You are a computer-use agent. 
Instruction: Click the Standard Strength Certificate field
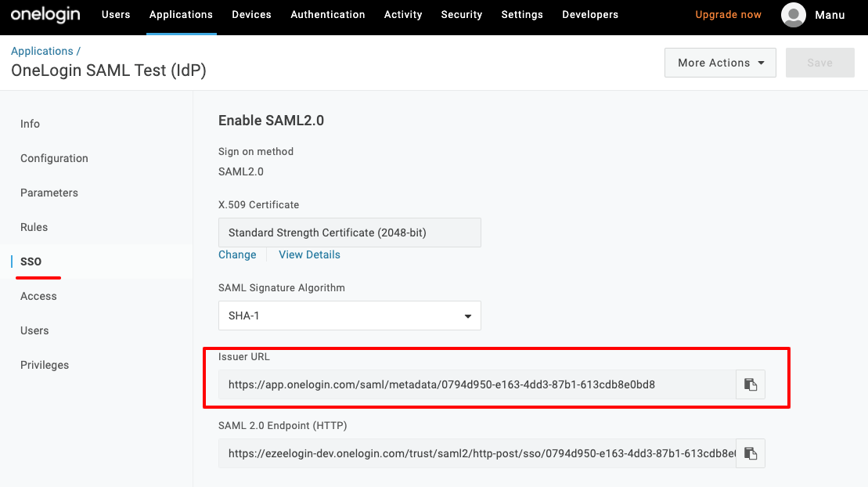click(x=349, y=233)
